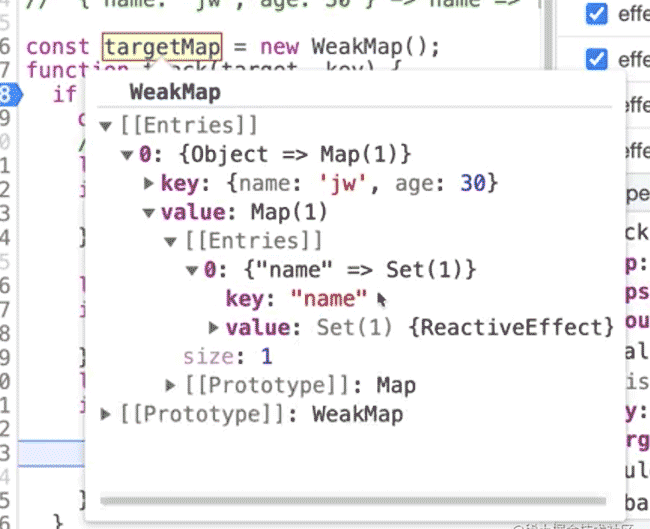650x529 pixels.
Task: Expand the key {name: 'jw', age: 30} arrow
Action: pyautogui.click(x=149, y=184)
